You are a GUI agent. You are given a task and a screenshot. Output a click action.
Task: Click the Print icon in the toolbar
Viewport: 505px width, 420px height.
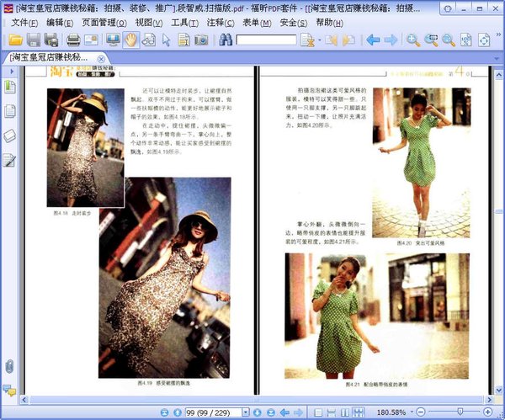click(x=73, y=40)
